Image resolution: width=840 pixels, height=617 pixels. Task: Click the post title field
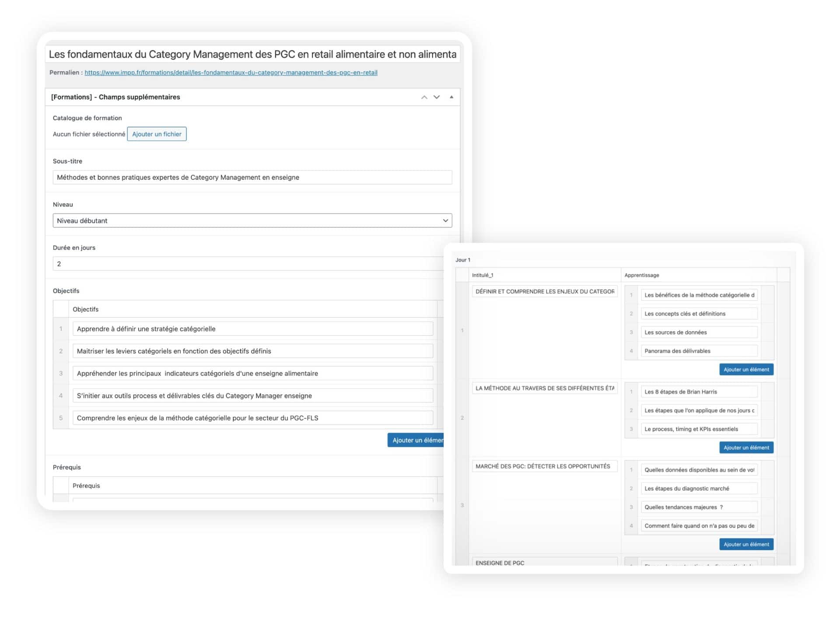[x=252, y=54]
